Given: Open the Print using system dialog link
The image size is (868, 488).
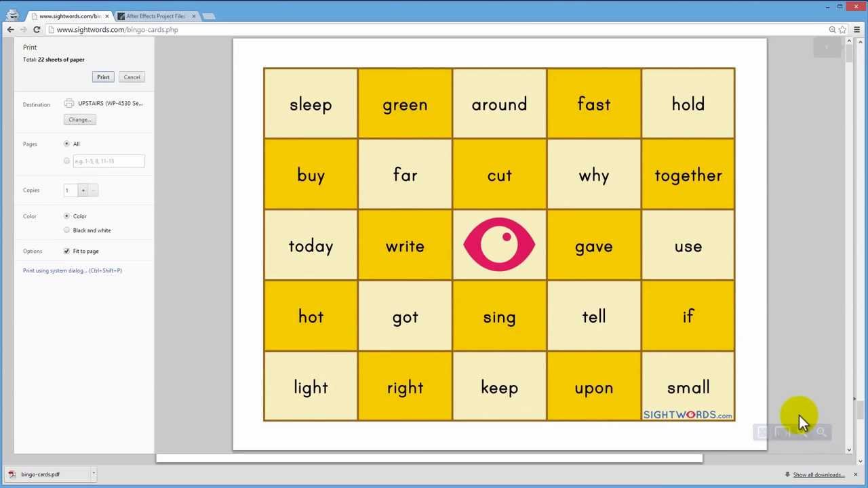Looking at the screenshot, I should click(x=73, y=270).
